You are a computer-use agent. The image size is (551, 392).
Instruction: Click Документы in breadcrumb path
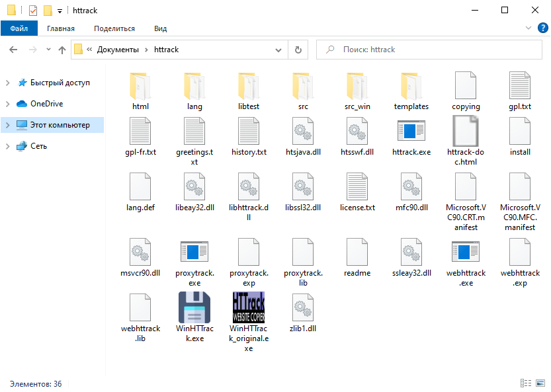pos(118,50)
